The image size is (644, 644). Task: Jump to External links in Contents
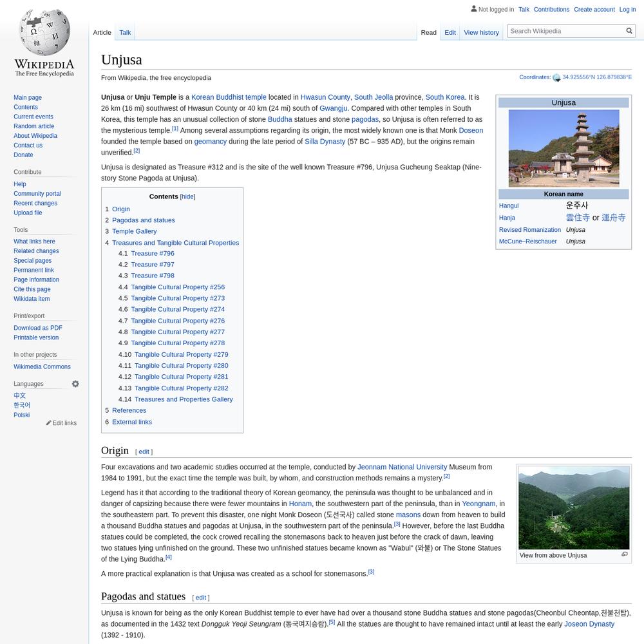point(132,422)
